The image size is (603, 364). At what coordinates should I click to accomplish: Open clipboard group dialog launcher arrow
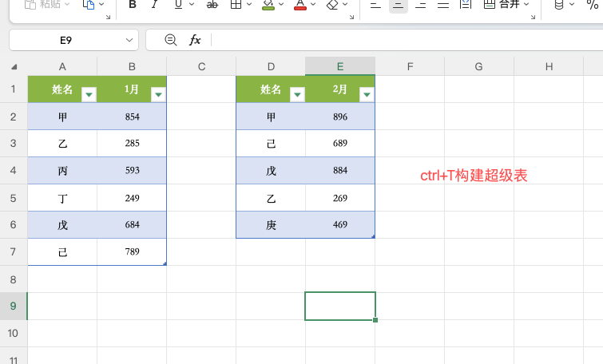click(x=108, y=18)
